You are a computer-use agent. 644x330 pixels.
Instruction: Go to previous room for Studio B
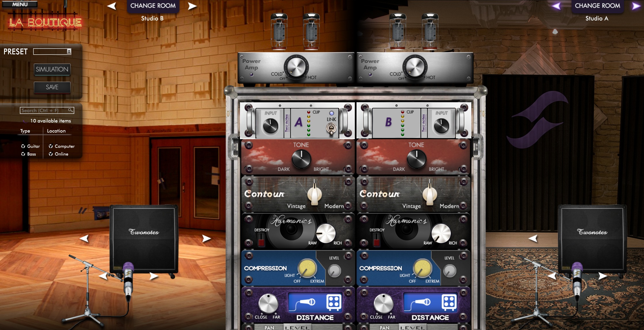click(x=112, y=6)
